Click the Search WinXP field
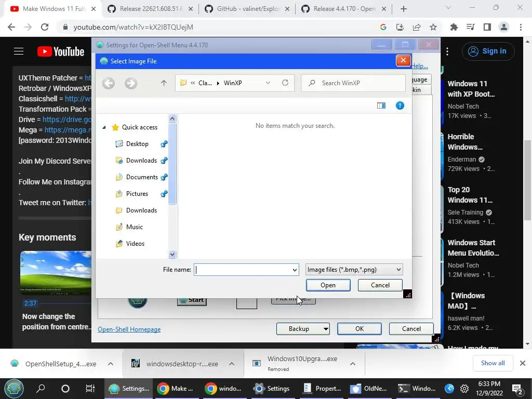532x399 pixels. pos(353,83)
